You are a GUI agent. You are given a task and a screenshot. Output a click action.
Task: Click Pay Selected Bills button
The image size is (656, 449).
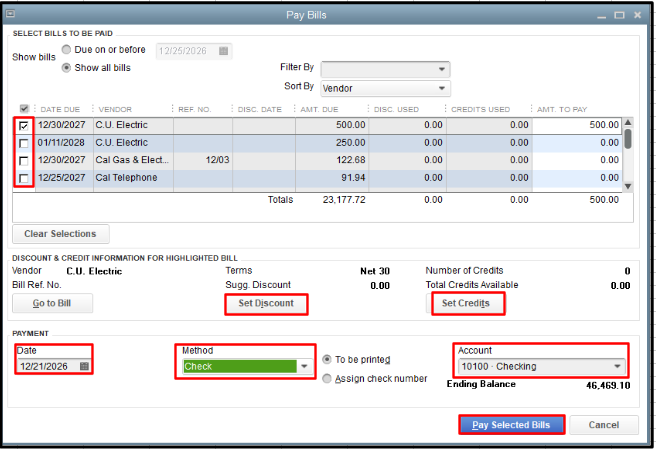511,425
